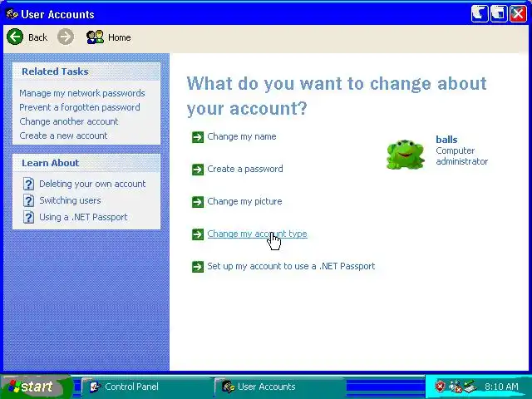
Task: Click the Computer administrator text
Action: 462,156
